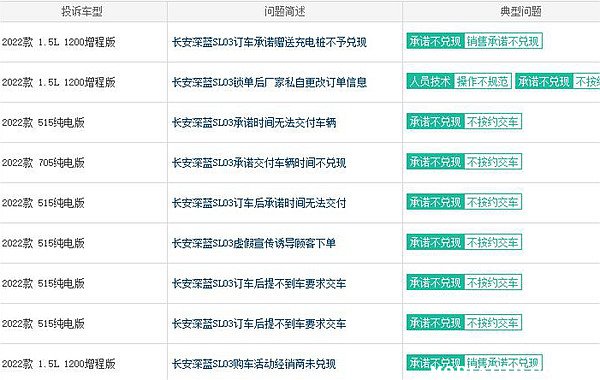Click 承诺不兑现 tag in the 705纯电版 row
This screenshot has height=380, width=600.
click(x=435, y=161)
